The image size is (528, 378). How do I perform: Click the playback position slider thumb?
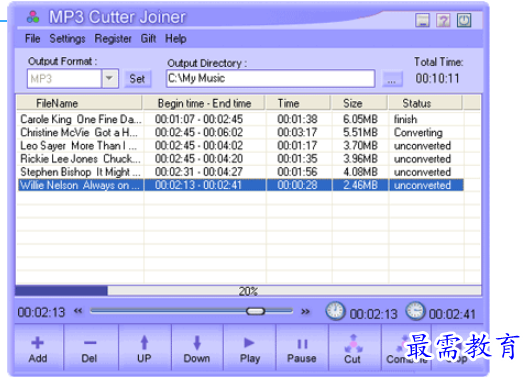pyautogui.click(x=255, y=311)
